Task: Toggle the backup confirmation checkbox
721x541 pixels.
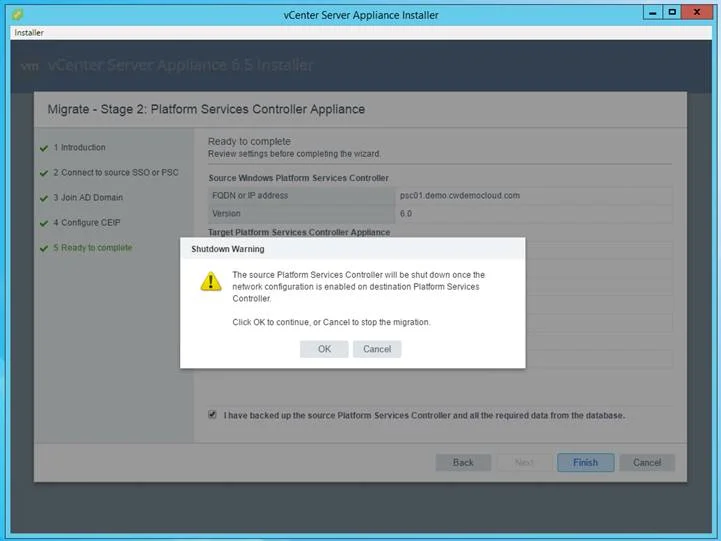Action: click(x=212, y=415)
